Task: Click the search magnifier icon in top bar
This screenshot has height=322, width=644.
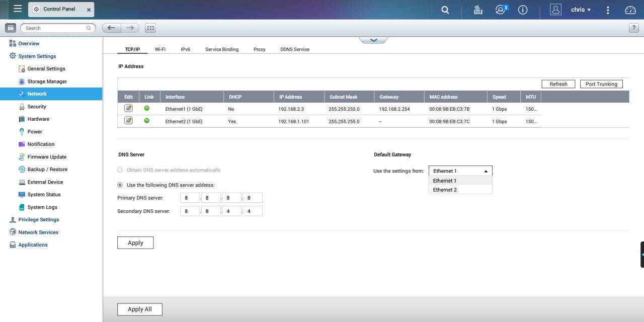Action: pos(445,10)
